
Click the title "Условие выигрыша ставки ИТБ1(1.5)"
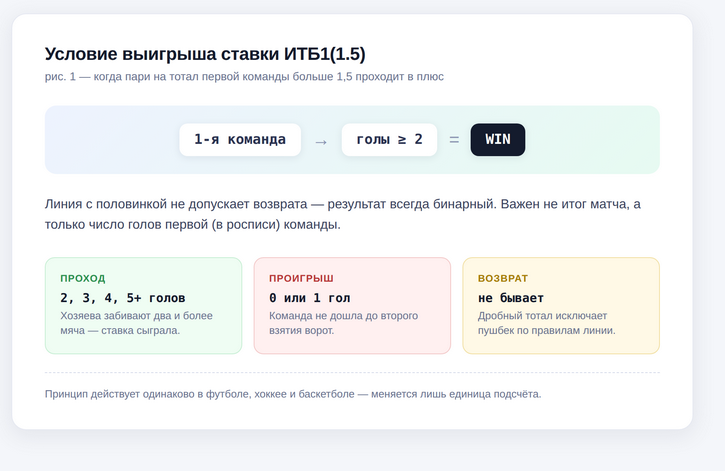(212, 53)
